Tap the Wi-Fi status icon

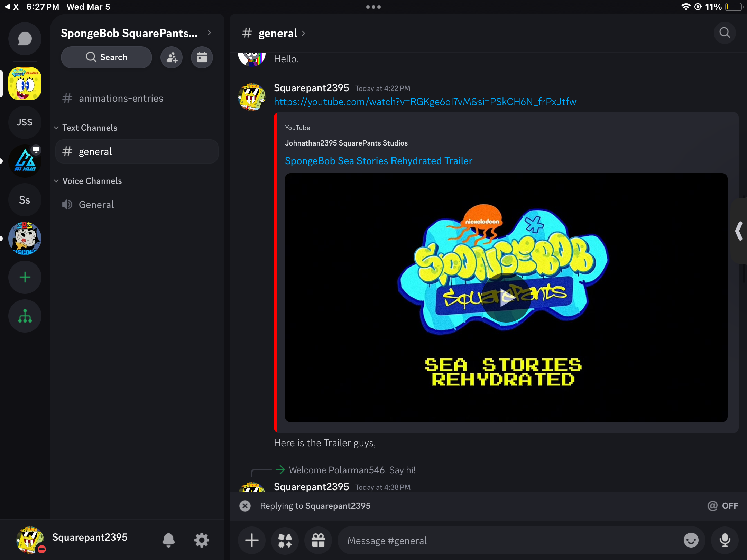686,7
